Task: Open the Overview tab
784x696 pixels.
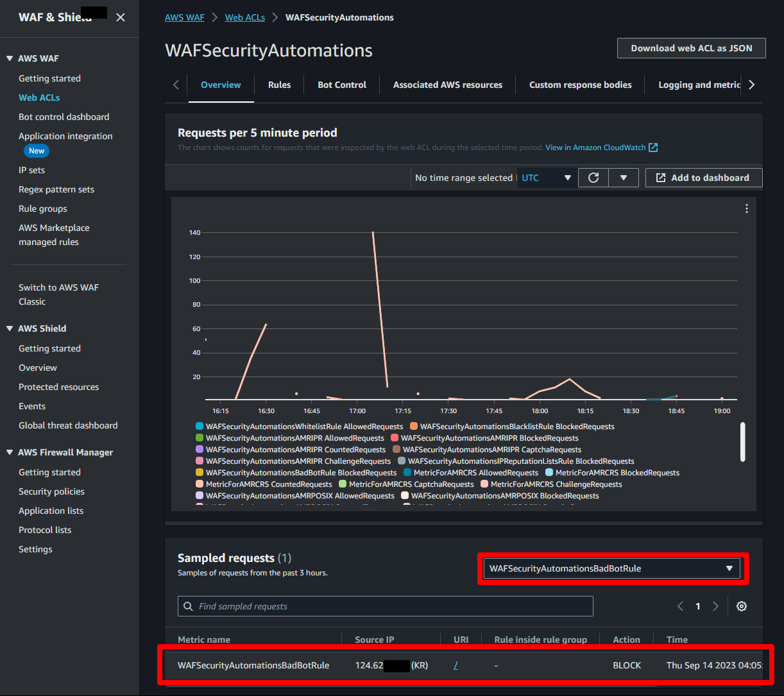Action: click(x=221, y=85)
